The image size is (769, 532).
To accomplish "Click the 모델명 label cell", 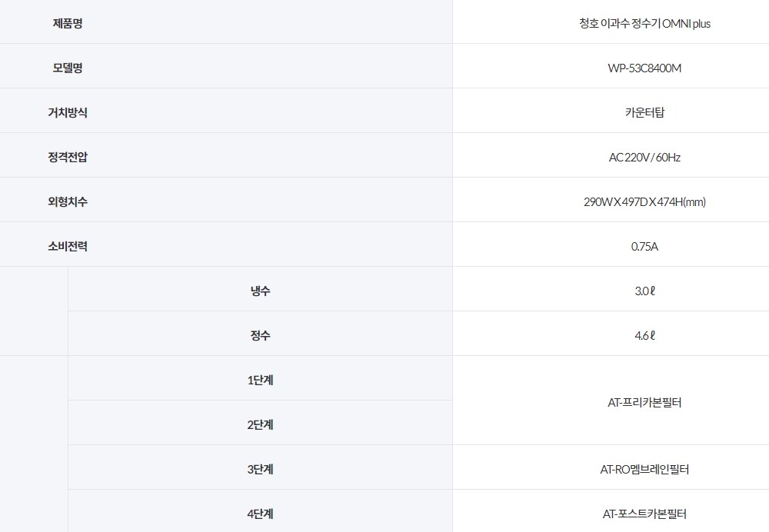I will (68, 68).
